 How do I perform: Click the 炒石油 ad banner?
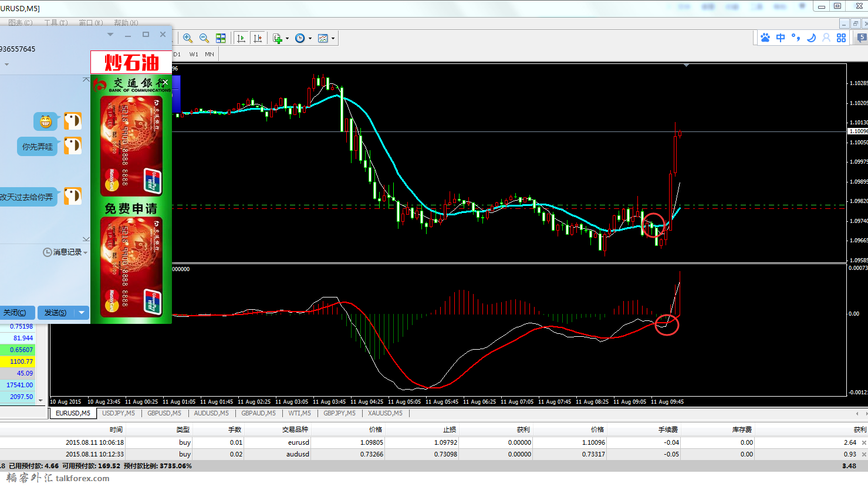(131, 62)
